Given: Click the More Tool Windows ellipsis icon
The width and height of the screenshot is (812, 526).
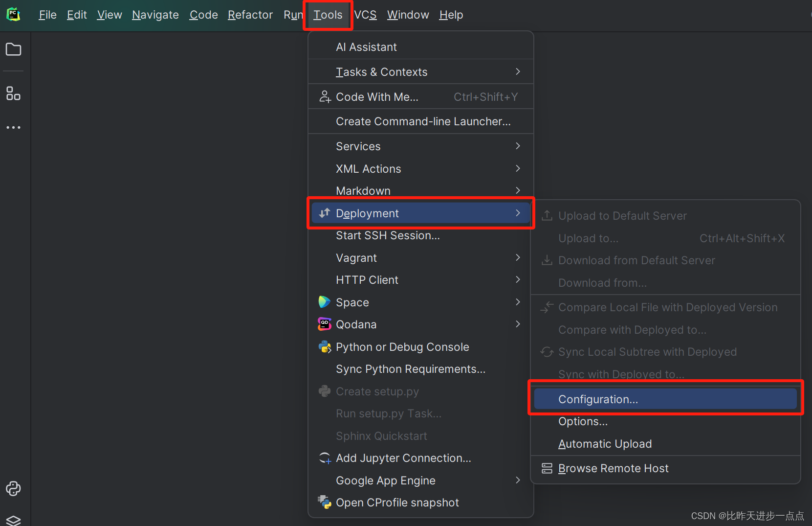Looking at the screenshot, I should 13,127.
